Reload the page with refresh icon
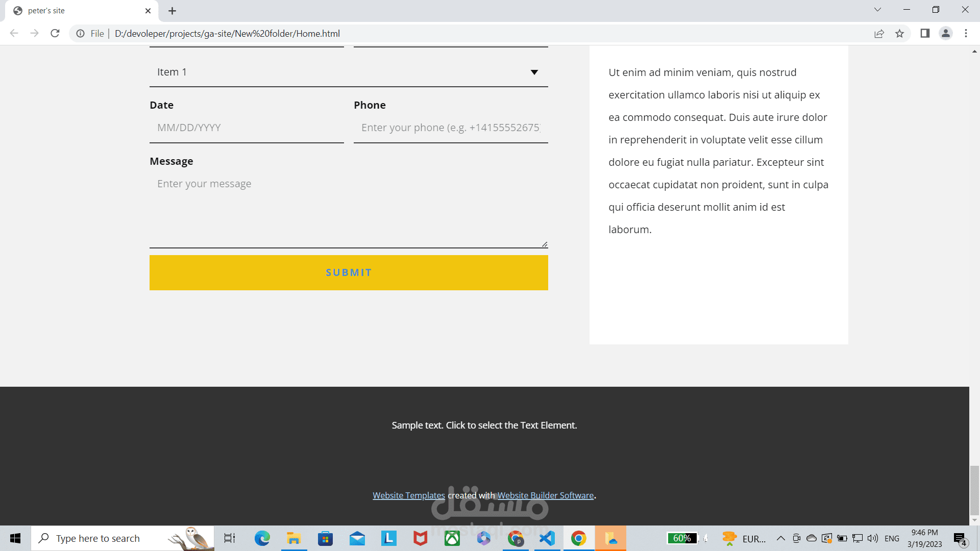Viewport: 980px width, 551px height. [x=55, y=33]
